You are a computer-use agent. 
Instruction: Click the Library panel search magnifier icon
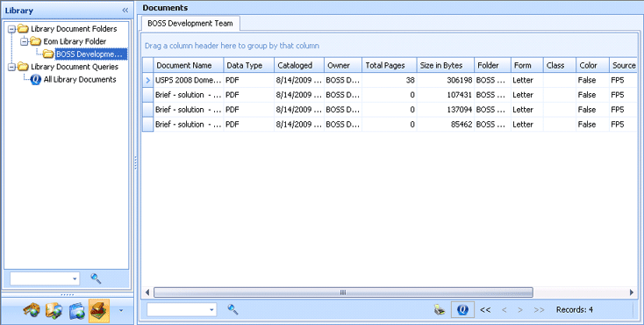pos(96,278)
